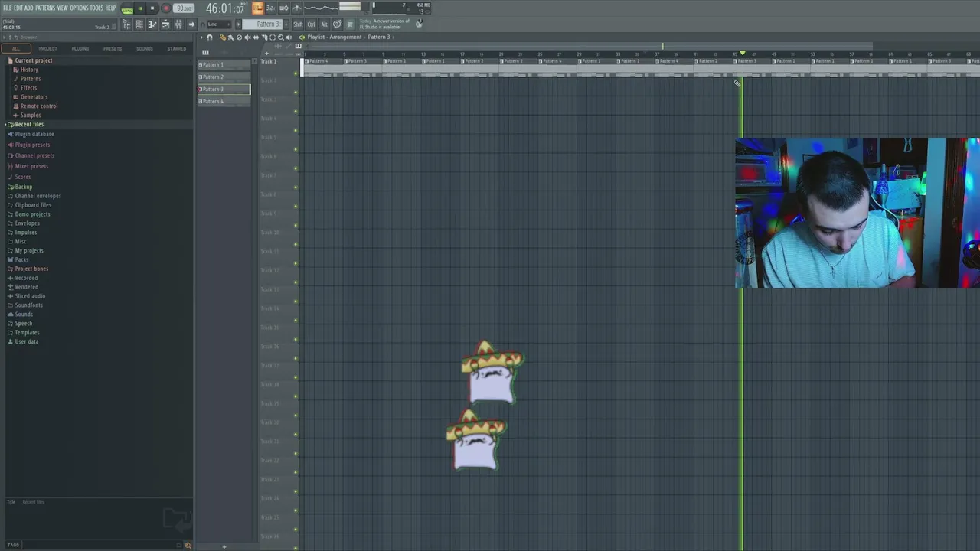
Task: Click the webcam overlay thumbnail
Action: (x=857, y=213)
